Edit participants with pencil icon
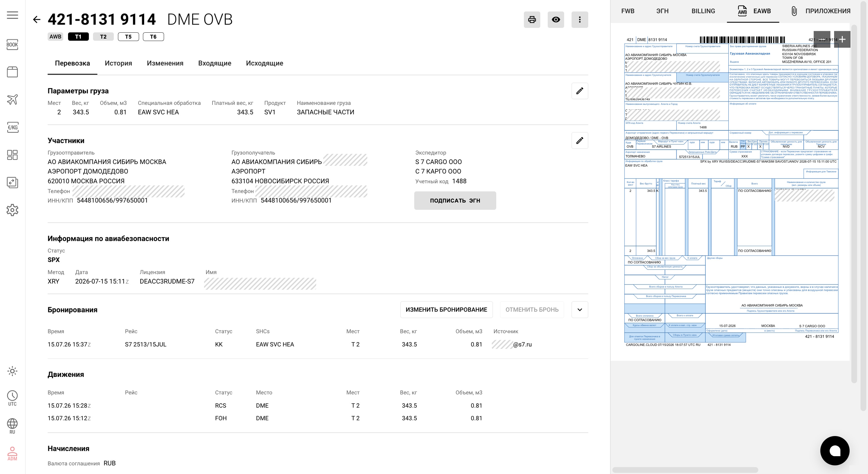This screenshot has height=474, width=868. click(579, 140)
